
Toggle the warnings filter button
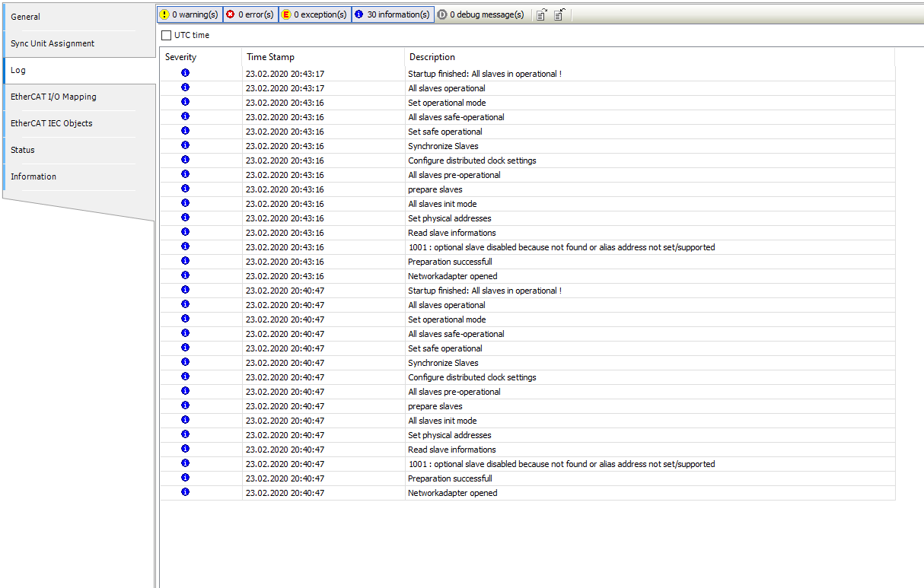coord(190,14)
